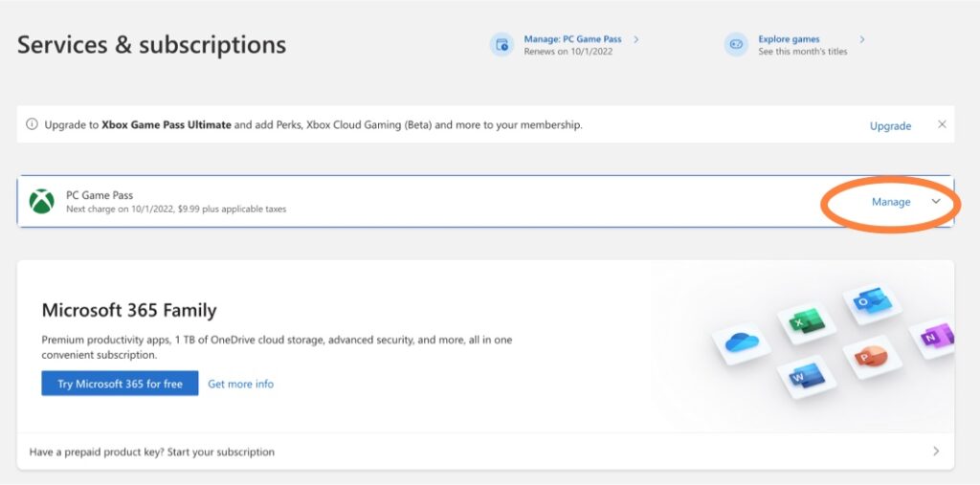Click the 'Premium productivity apps' description text
This screenshot has height=485, width=980.
coord(277,347)
